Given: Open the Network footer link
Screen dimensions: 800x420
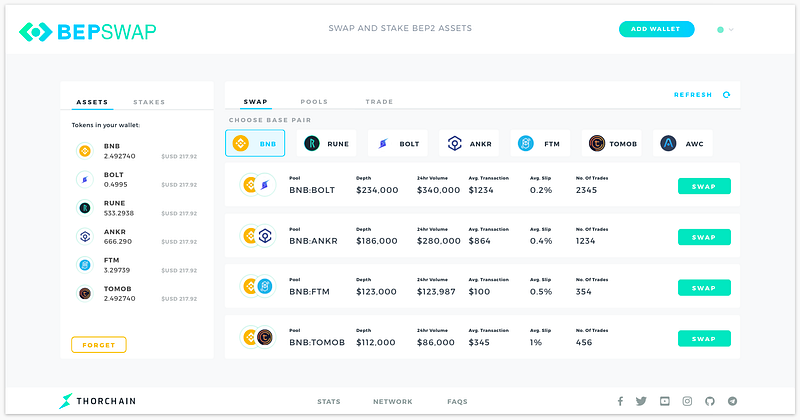Looking at the screenshot, I should pos(393,402).
